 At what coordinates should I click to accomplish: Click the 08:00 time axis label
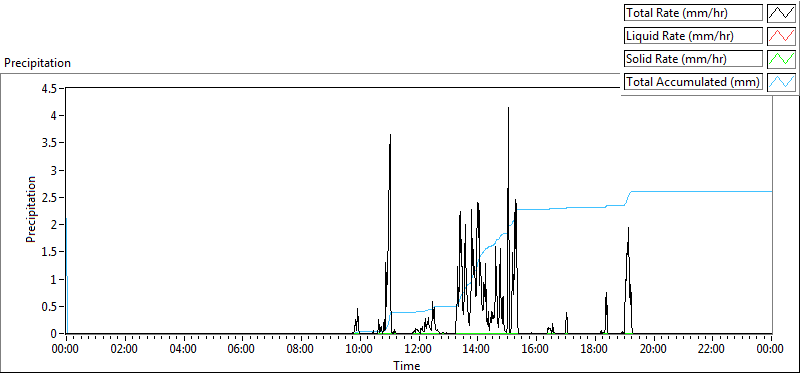click(x=301, y=349)
